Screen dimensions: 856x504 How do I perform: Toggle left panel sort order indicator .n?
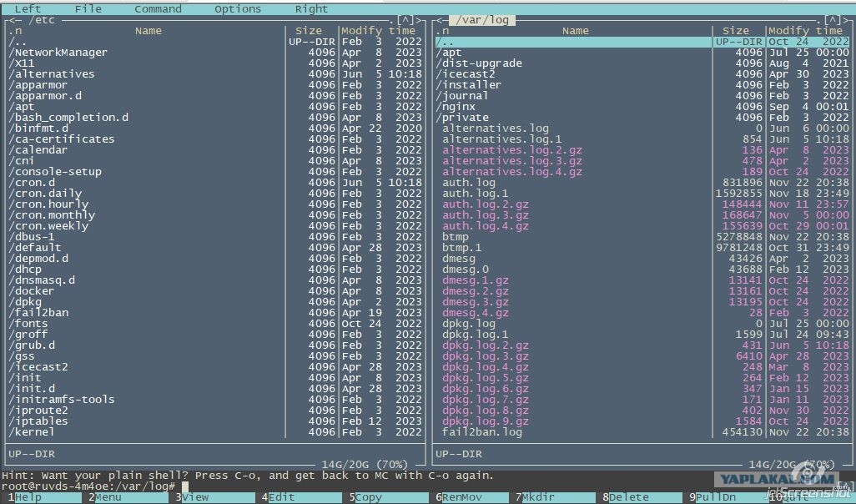15,31
